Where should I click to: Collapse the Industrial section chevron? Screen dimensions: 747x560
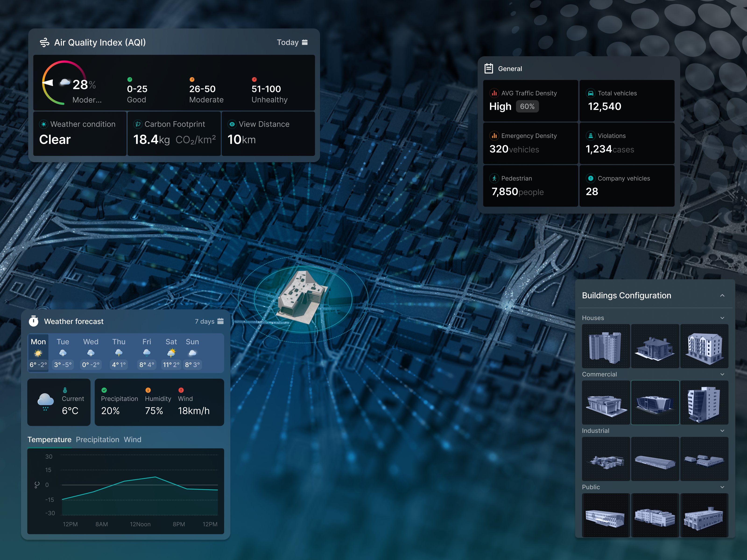tap(722, 431)
